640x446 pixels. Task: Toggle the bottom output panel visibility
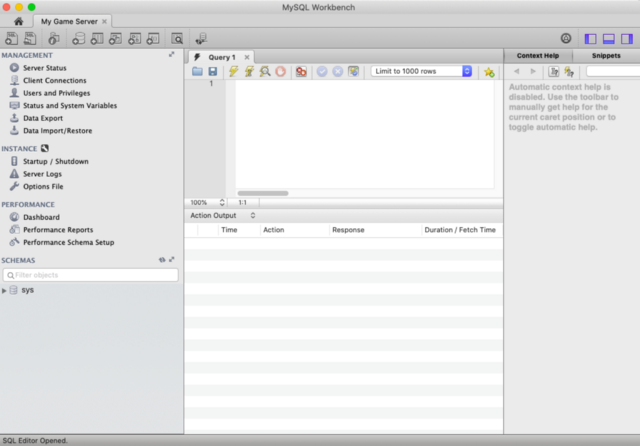click(x=609, y=39)
